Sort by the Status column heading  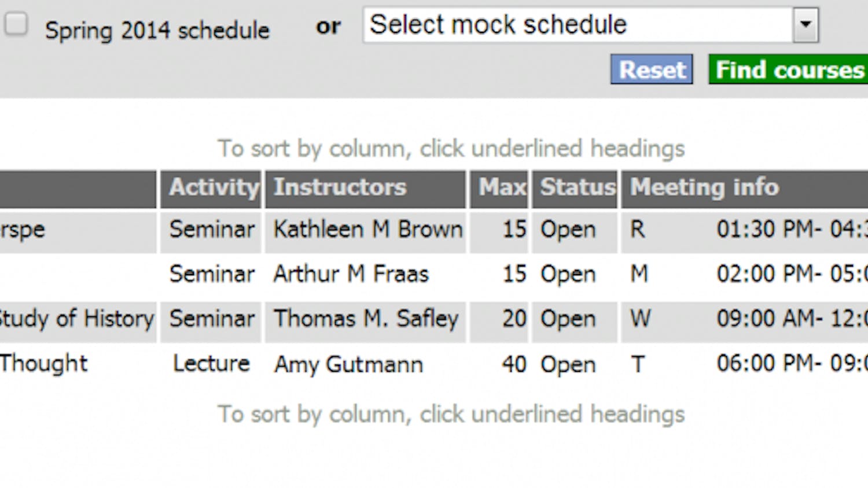coord(577,187)
